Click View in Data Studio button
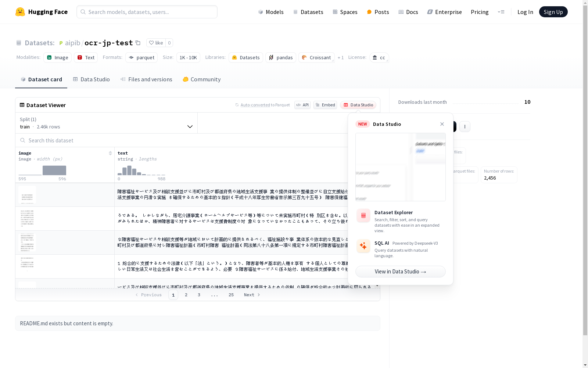Viewport: 588px width, 368px height. pos(401,272)
